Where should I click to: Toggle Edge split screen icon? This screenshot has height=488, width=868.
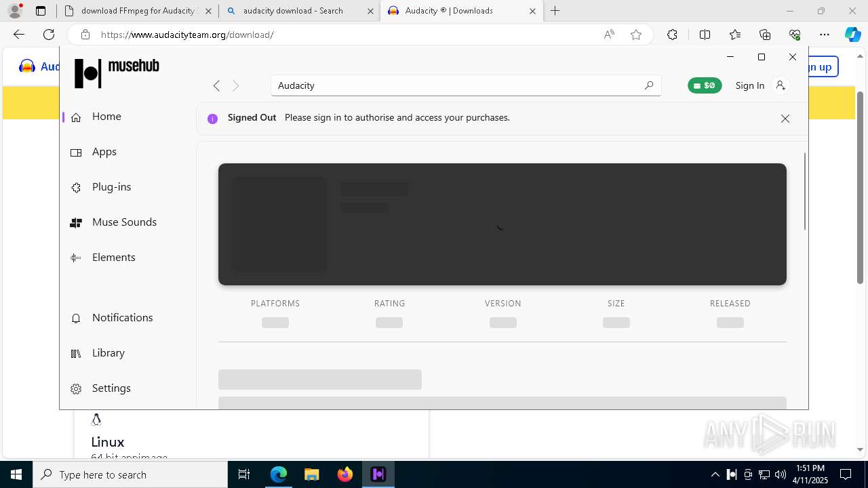pyautogui.click(x=705, y=35)
